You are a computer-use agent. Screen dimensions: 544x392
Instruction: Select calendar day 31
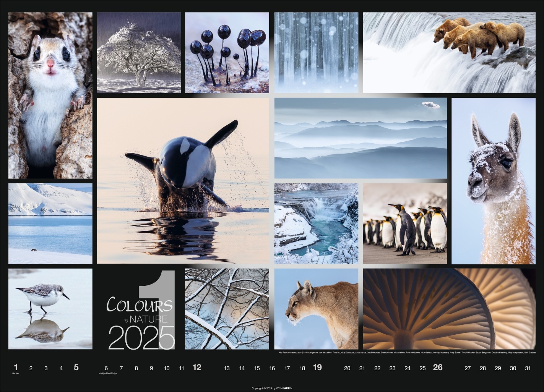528,368
